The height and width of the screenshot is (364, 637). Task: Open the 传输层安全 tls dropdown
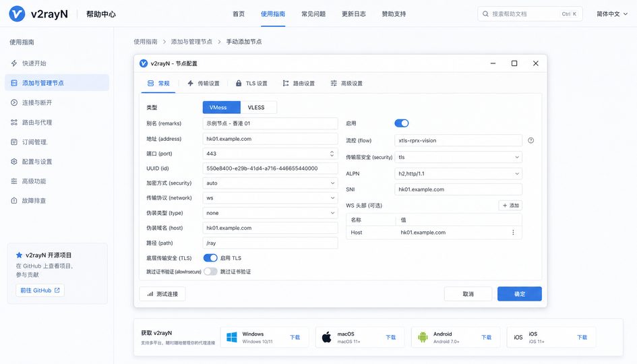[x=458, y=157]
